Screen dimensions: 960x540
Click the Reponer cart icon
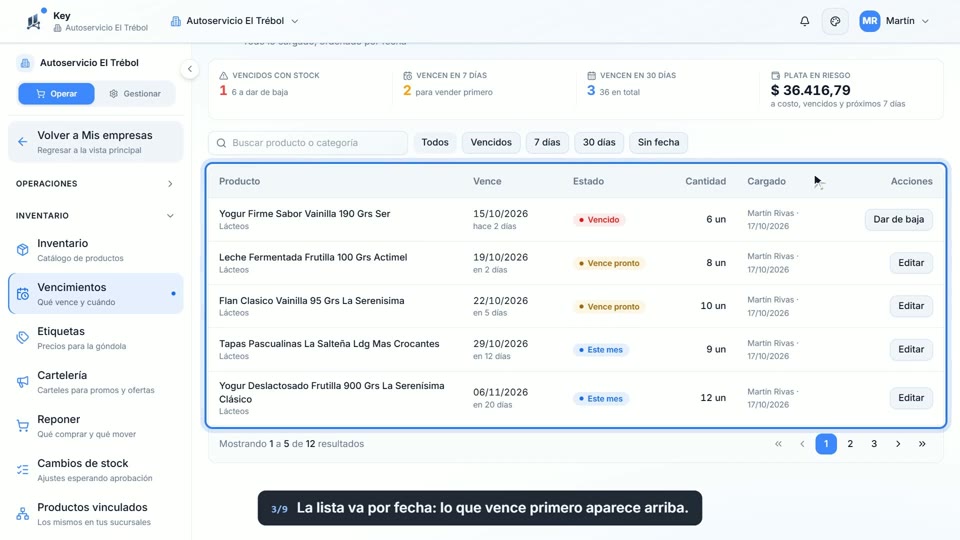point(23,426)
